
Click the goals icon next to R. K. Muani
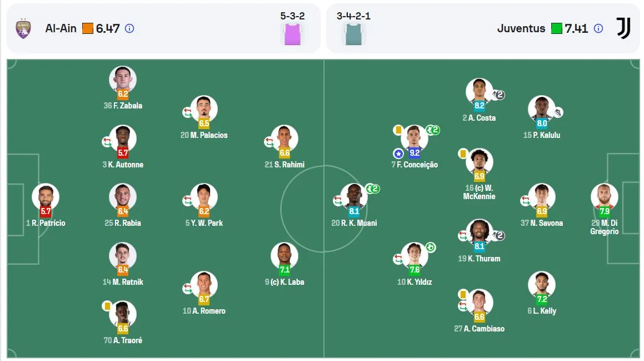[372, 189]
